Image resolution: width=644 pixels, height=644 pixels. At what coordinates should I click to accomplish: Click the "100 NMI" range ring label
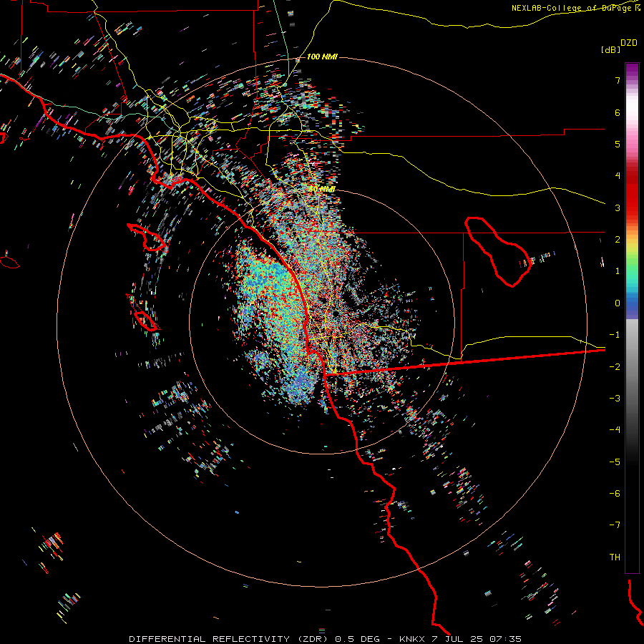click(322, 57)
